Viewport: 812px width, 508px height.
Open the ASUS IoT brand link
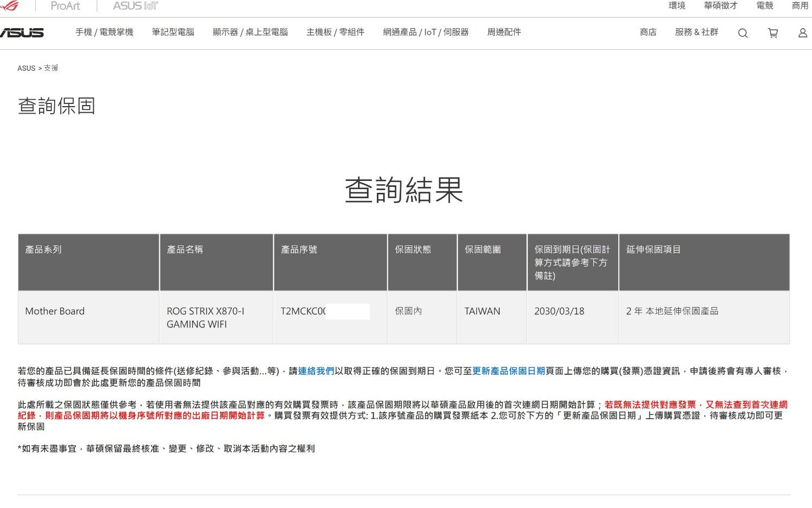point(135,6)
